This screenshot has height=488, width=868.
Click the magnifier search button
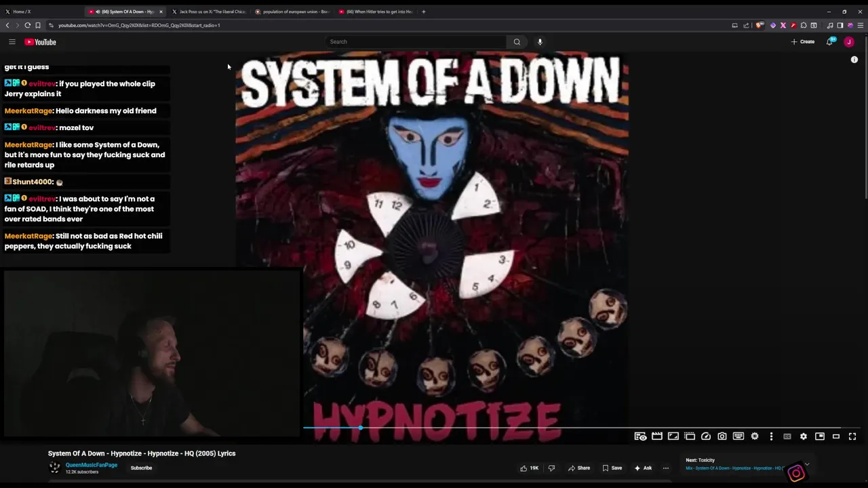pos(517,42)
